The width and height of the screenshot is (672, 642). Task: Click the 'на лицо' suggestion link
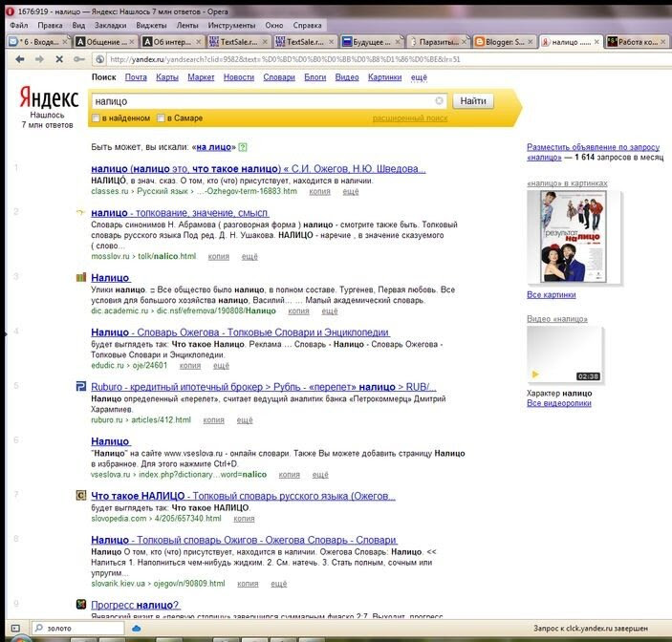coord(213,147)
